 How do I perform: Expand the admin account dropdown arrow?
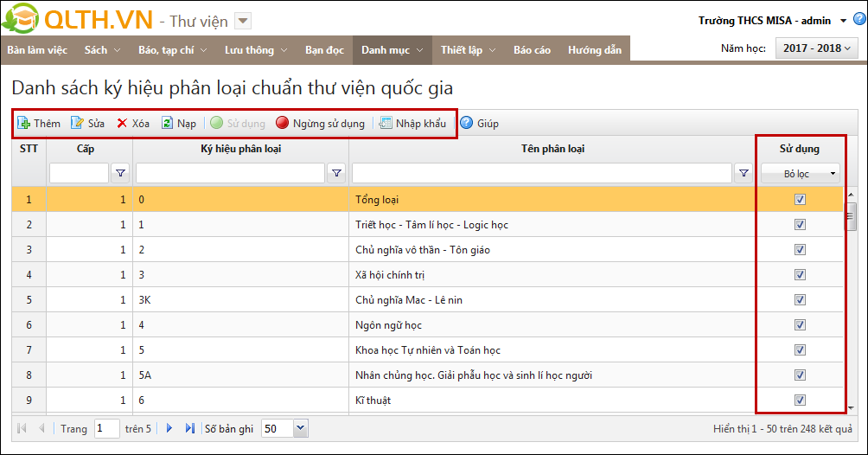[x=843, y=21]
